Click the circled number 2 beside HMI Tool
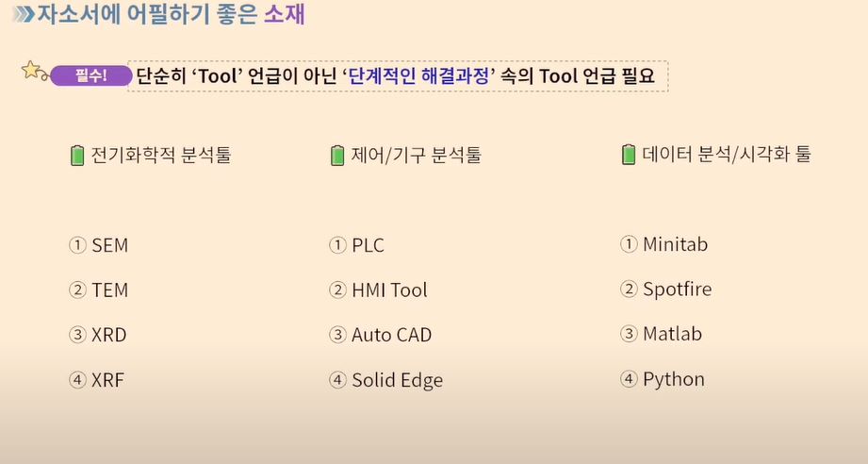The image size is (868, 464). [337, 290]
